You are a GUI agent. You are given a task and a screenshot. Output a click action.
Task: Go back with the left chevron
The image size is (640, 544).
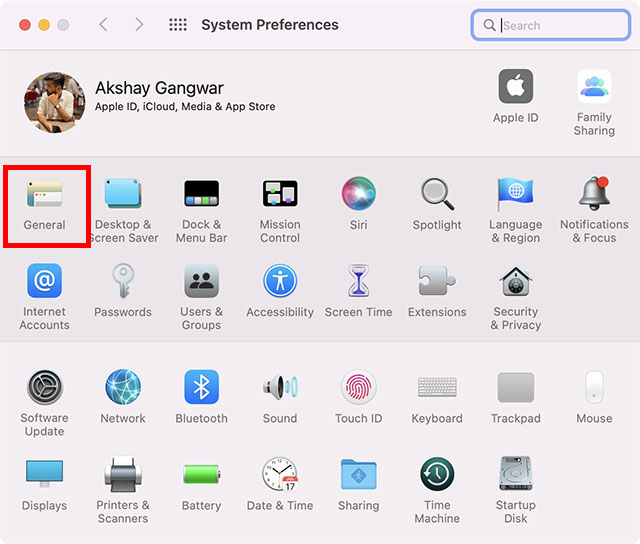coord(103,24)
